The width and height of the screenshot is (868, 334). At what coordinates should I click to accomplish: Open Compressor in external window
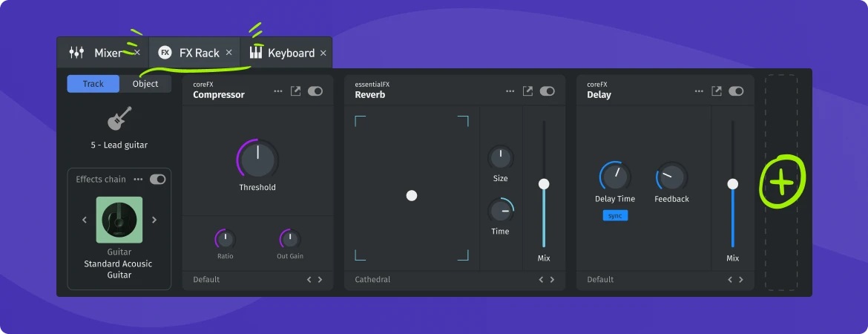295,91
